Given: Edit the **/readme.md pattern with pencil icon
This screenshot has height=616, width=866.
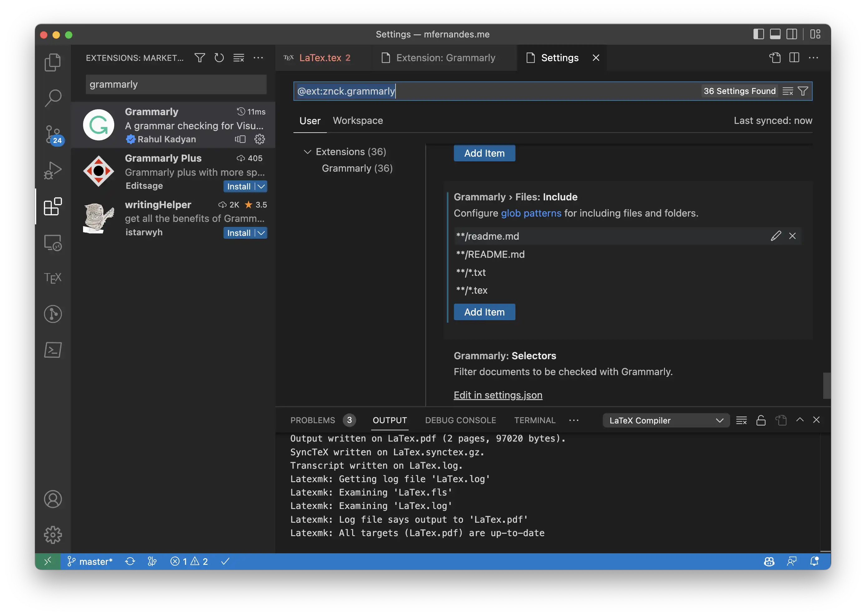Looking at the screenshot, I should point(776,236).
